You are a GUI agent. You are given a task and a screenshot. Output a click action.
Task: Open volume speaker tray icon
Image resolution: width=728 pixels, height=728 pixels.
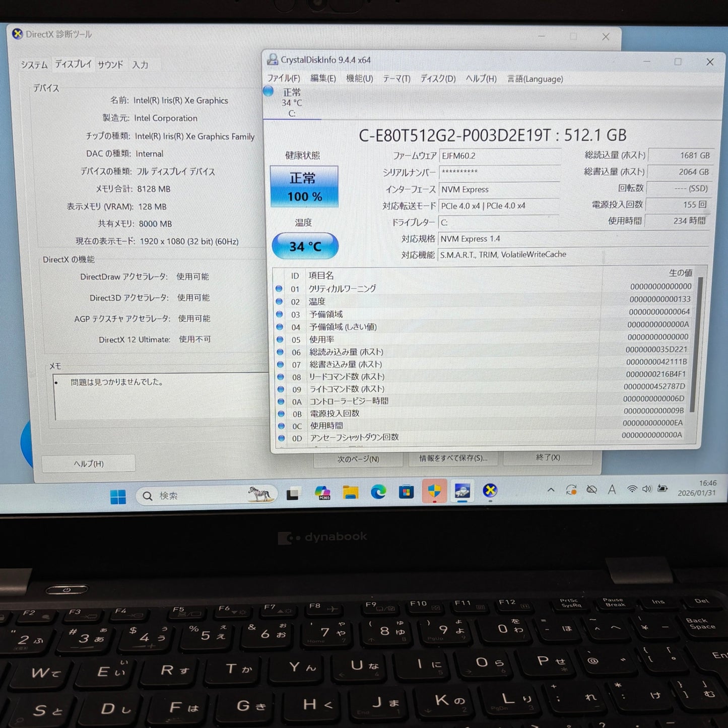pyautogui.click(x=647, y=489)
